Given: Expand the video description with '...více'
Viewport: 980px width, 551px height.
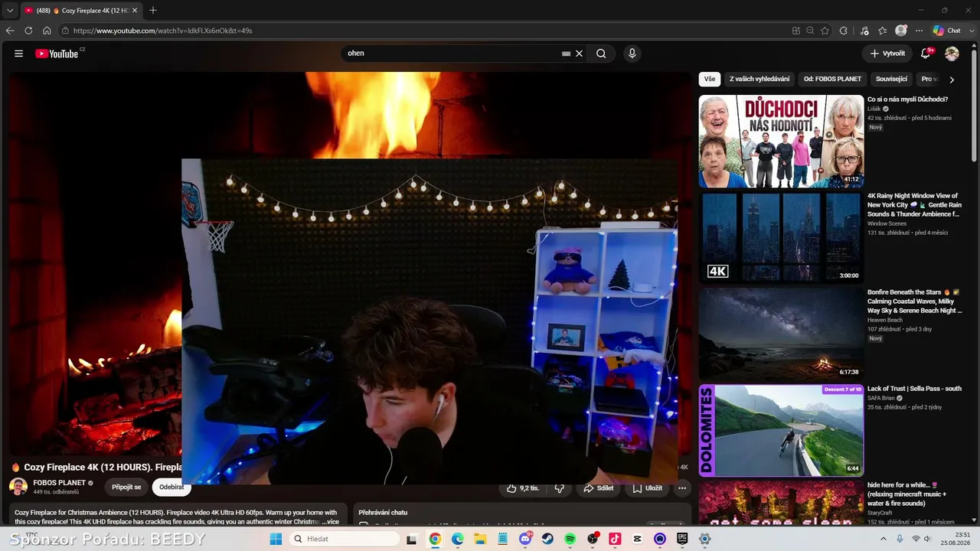Looking at the screenshot, I should click(330, 522).
